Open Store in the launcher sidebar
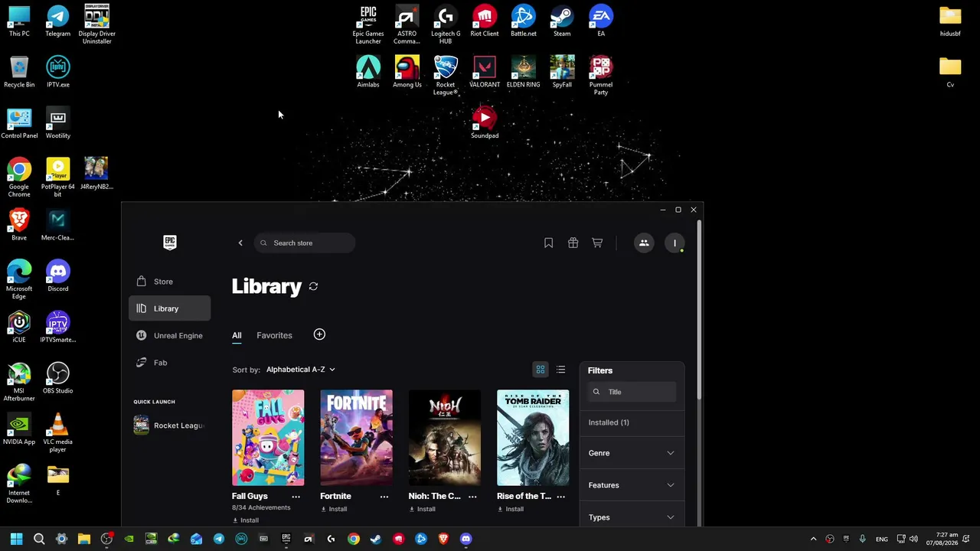Image resolution: width=980 pixels, height=551 pixels. pos(170,282)
